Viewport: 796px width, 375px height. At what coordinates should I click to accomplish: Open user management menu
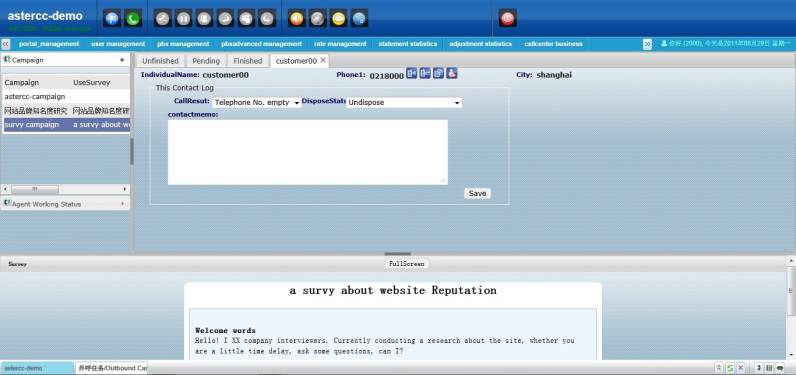tap(118, 44)
